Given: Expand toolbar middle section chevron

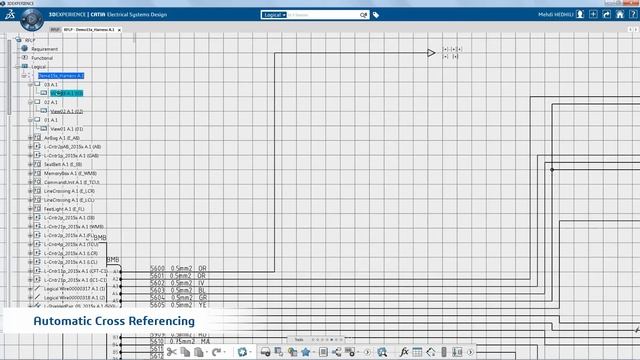Looking at the screenshot, I should [367, 352].
